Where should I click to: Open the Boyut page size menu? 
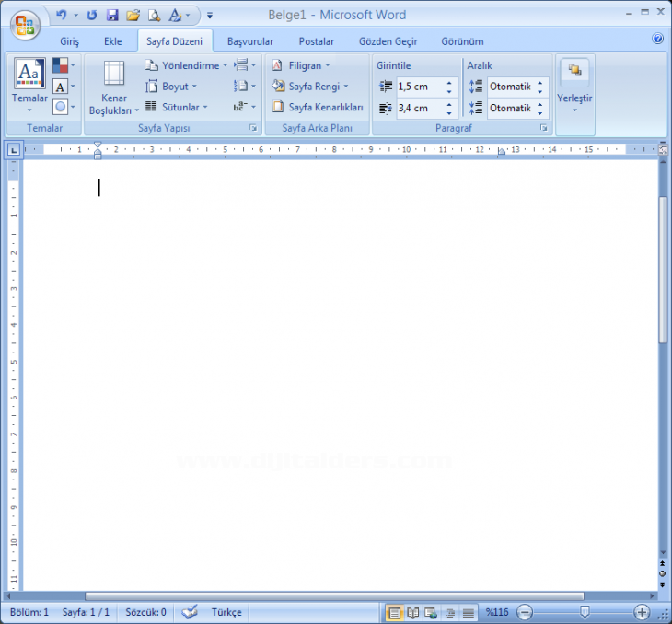point(171,87)
